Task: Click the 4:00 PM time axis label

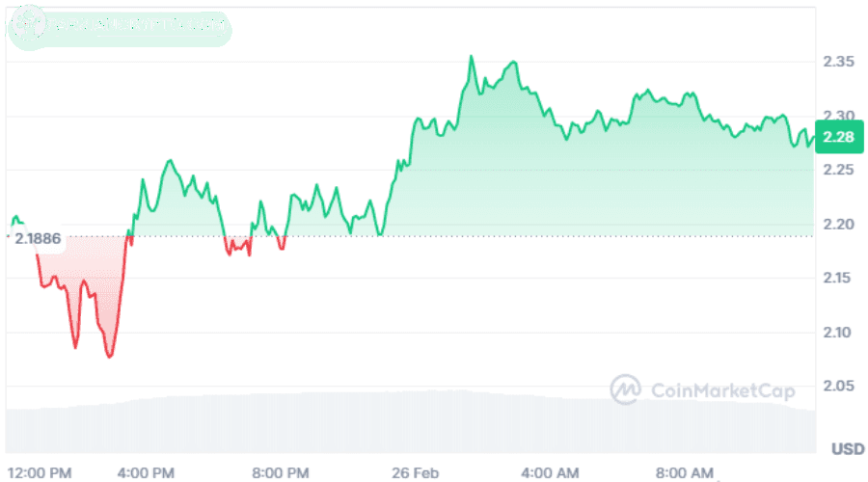Action: [148, 472]
